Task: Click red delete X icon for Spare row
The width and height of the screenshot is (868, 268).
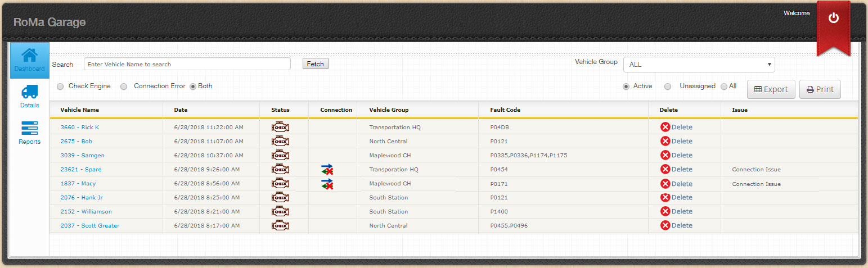Action: 665,169
